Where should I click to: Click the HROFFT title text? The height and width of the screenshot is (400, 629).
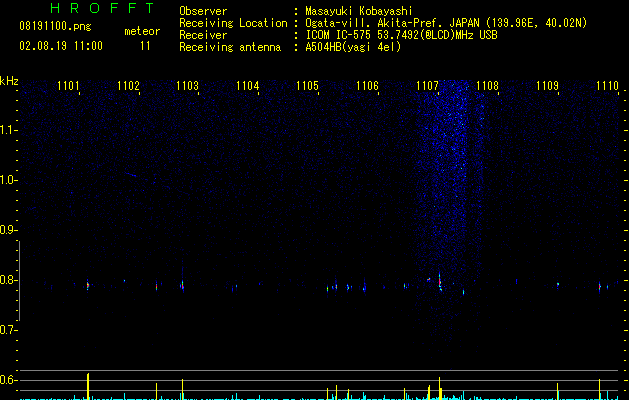[x=103, y=8]
